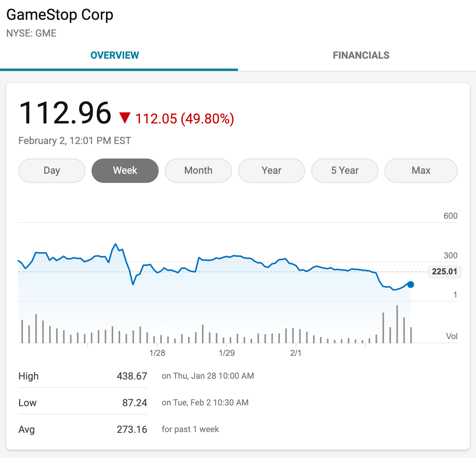Switch to the Financials tab
476x458 pixels.
pyautogui.click(x=361, y=55)
